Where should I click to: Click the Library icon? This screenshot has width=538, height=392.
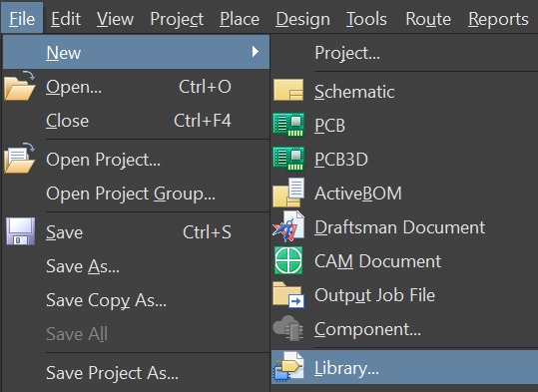(288, 367)
